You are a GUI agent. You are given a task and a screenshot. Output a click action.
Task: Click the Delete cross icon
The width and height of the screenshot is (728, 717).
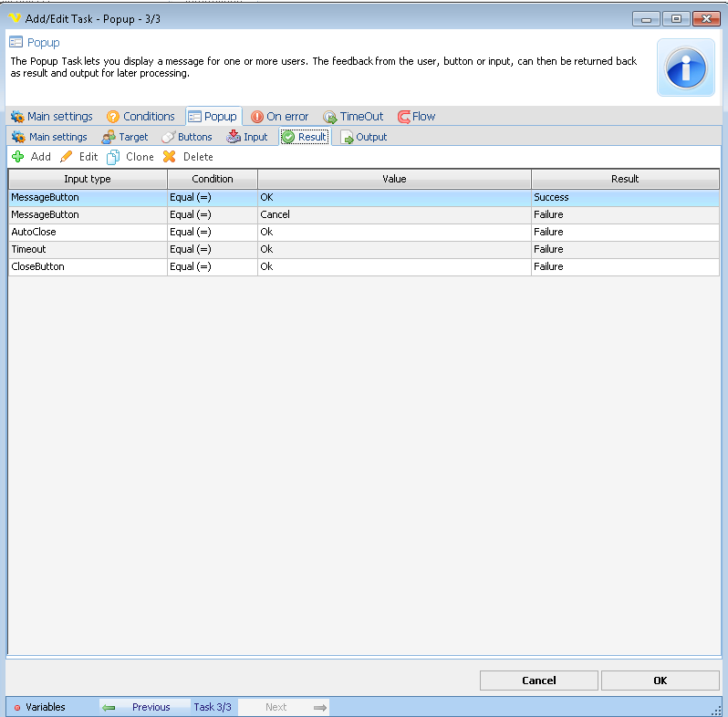(x=169, y=157)
